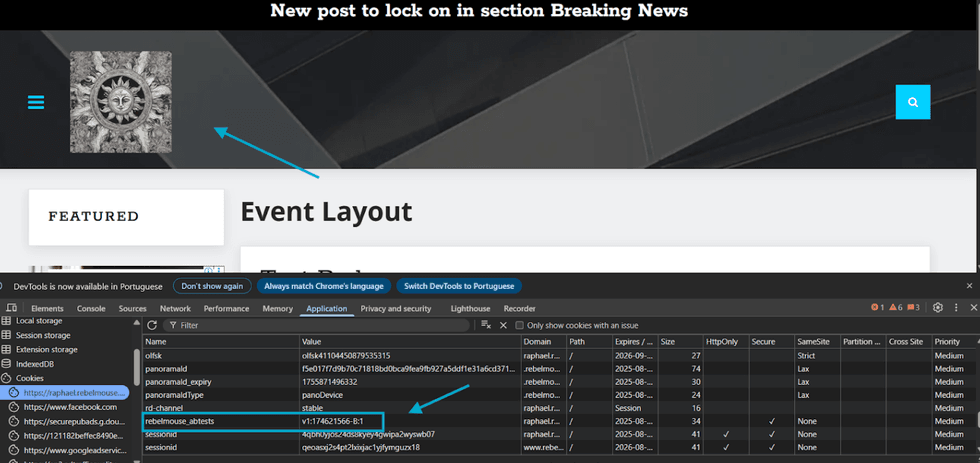The image size is (980, 463).
Task: Clear all cookies icon
Action: (486, 325)
